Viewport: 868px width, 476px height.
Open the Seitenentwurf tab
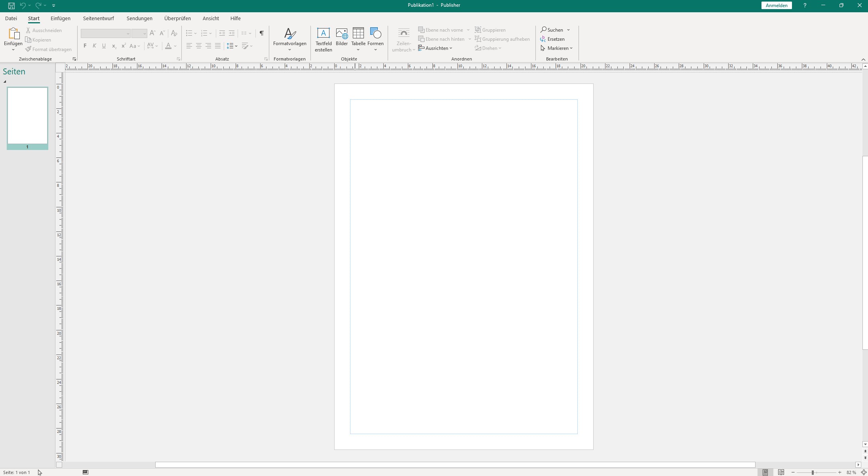click(98, 19)
